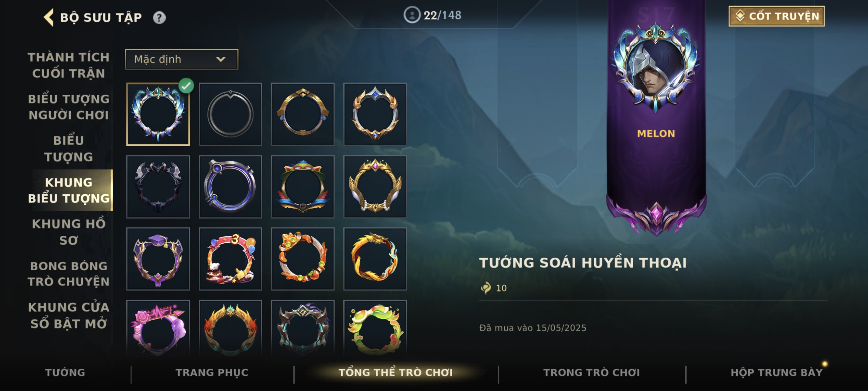Viewport: 868px width, 391px height.
Task: Switch to the Trang Phục tab
Action: point(212,372)
